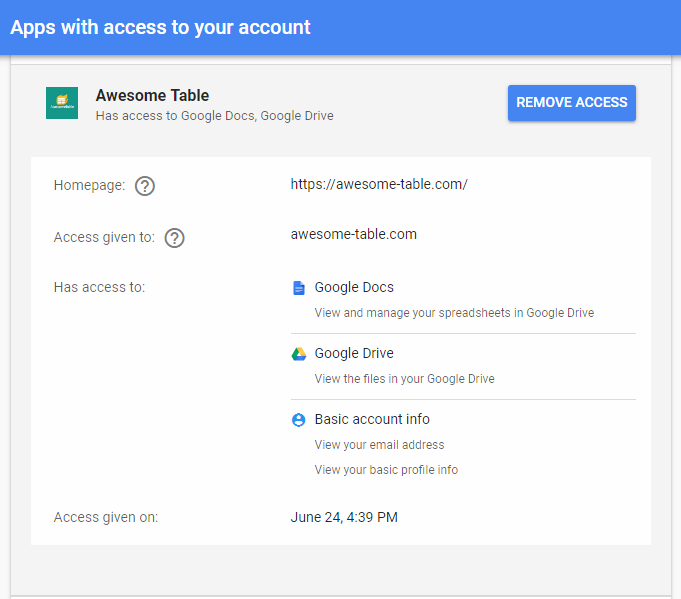Click the 'Access given on:' label
The width and height of the screenshot is (681, 599).
pyautogui.click(x=106, y=517)
